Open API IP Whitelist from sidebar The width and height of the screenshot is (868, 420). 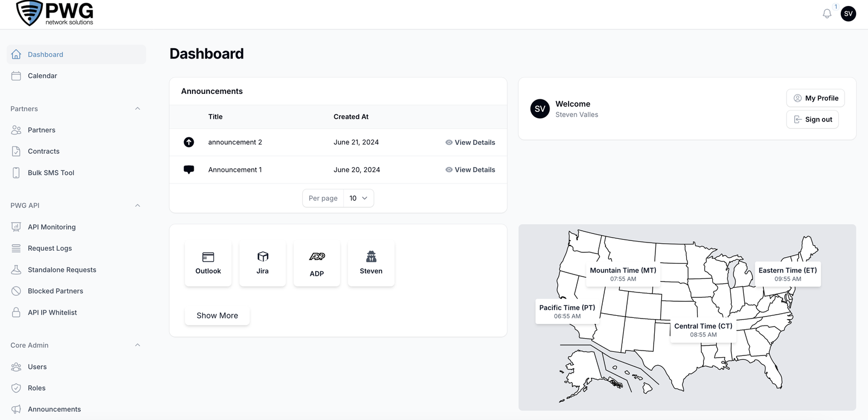76,313
